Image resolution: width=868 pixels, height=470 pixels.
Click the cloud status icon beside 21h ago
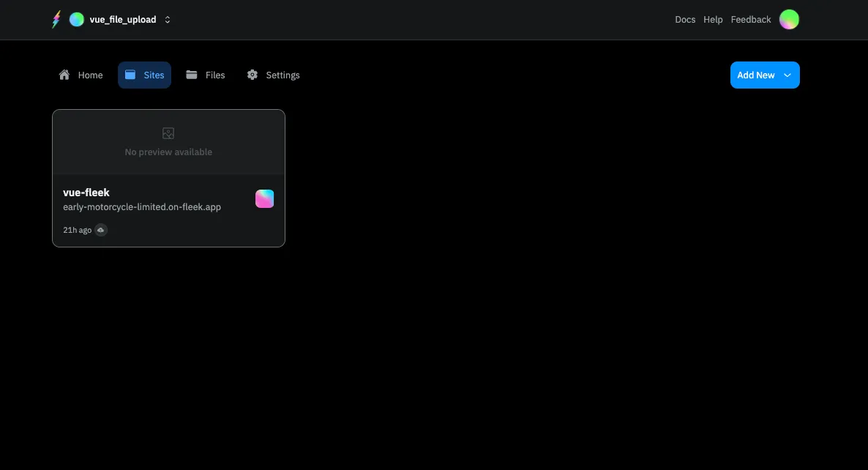click(101, 230)
